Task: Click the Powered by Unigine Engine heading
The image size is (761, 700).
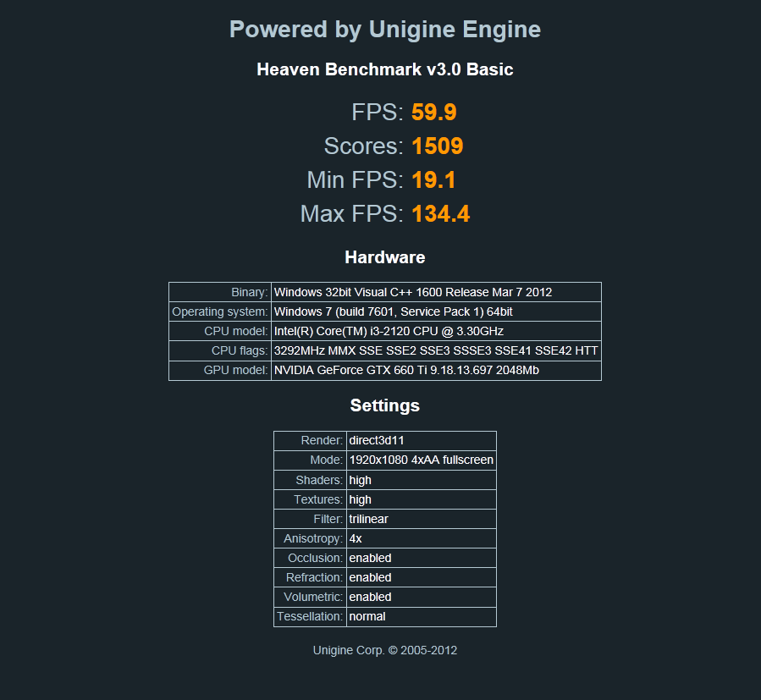Action: [x=385, y=30]
